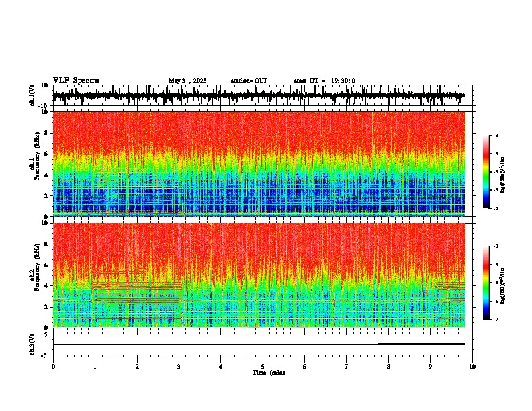Image resolution: width=532 pixels, height=411 pixels.
Task: Click the time axis tick label "9"
Action: (430, 367)
